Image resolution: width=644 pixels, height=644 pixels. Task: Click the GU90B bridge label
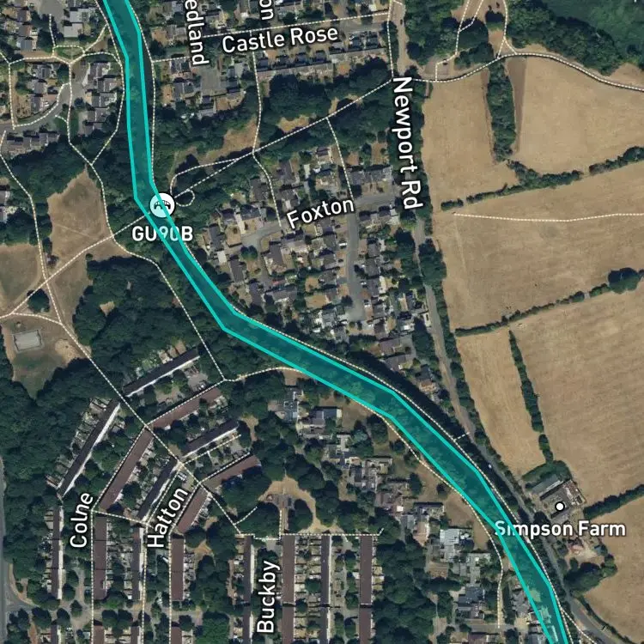(162, 234)
